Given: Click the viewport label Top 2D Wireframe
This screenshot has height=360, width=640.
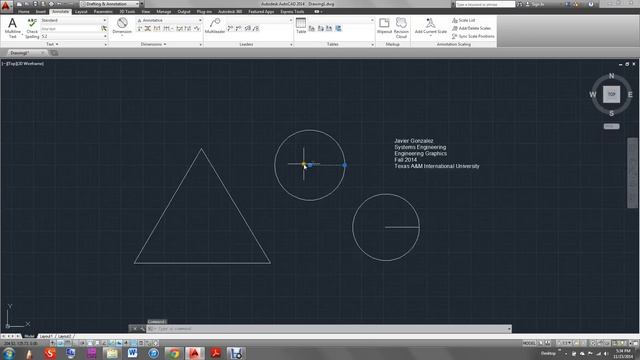Looking at the screenshot, I should (x=23, y=64).
